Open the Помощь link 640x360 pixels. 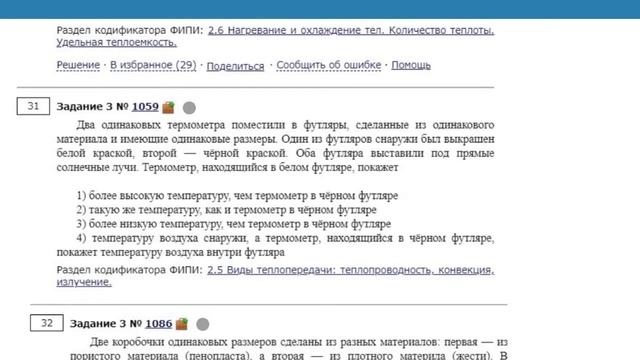coord(411,65)
